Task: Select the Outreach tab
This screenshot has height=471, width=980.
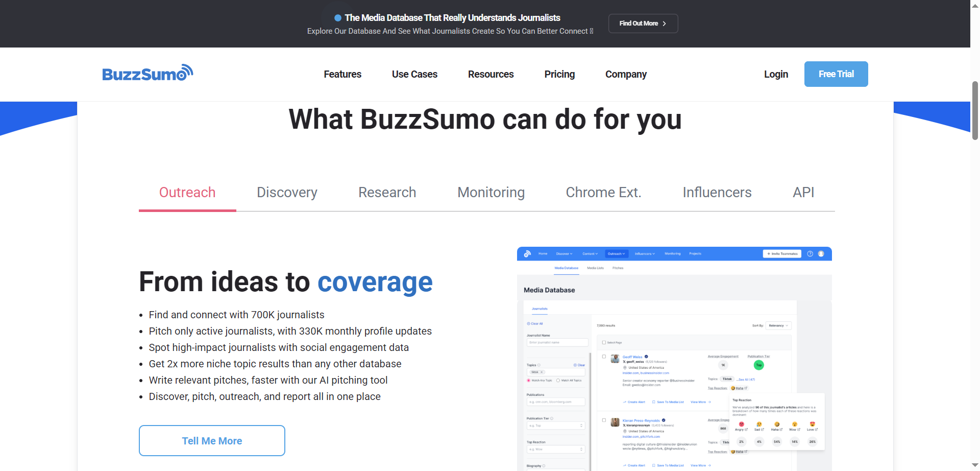Action: pos(187,193)
